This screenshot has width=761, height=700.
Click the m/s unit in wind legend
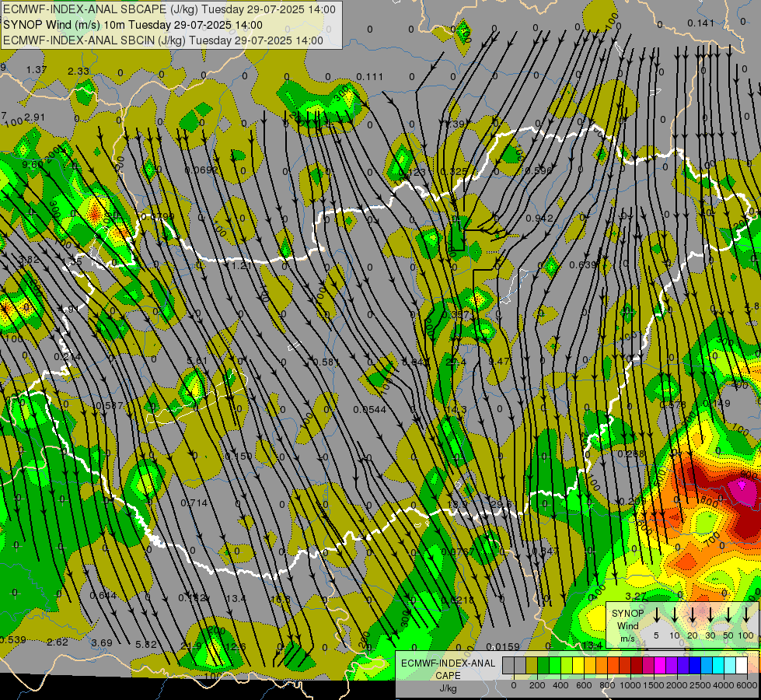627,639
